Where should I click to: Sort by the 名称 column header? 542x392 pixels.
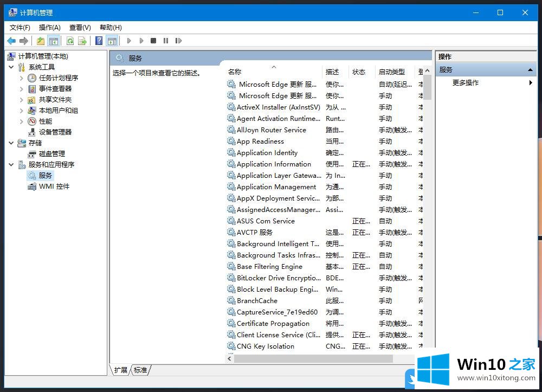coord(274,72)
